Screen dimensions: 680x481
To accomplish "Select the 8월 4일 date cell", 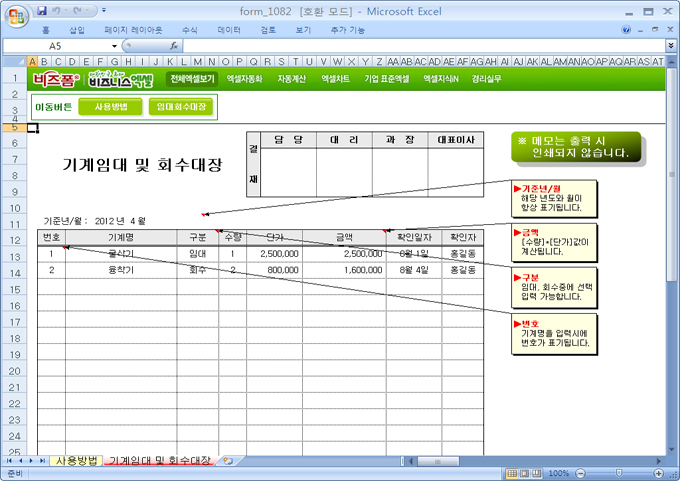I will click(414, 270).
